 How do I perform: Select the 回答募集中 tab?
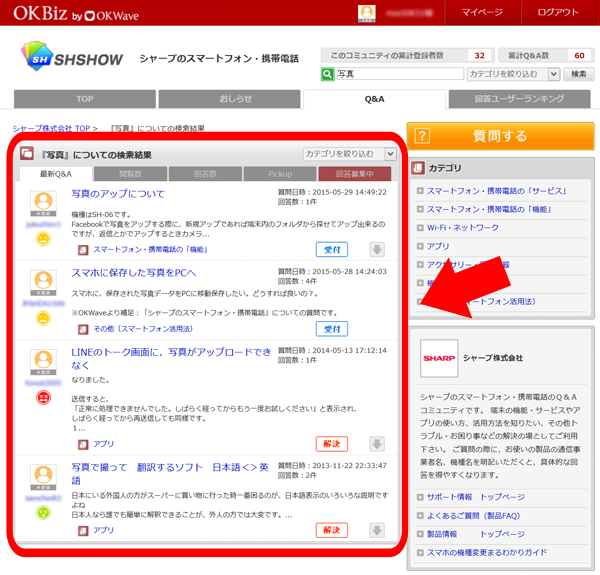348,174
